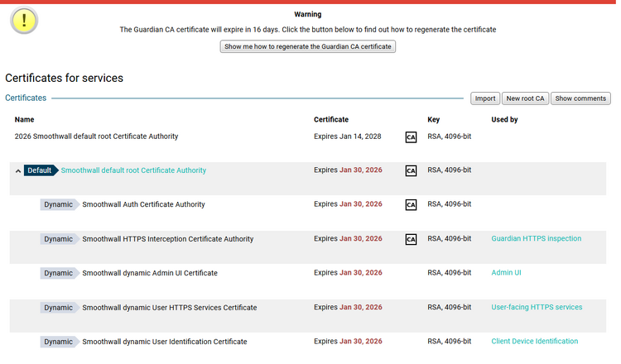Click the Certificate column header
621x364 pixels.
(x=331, y=119)
